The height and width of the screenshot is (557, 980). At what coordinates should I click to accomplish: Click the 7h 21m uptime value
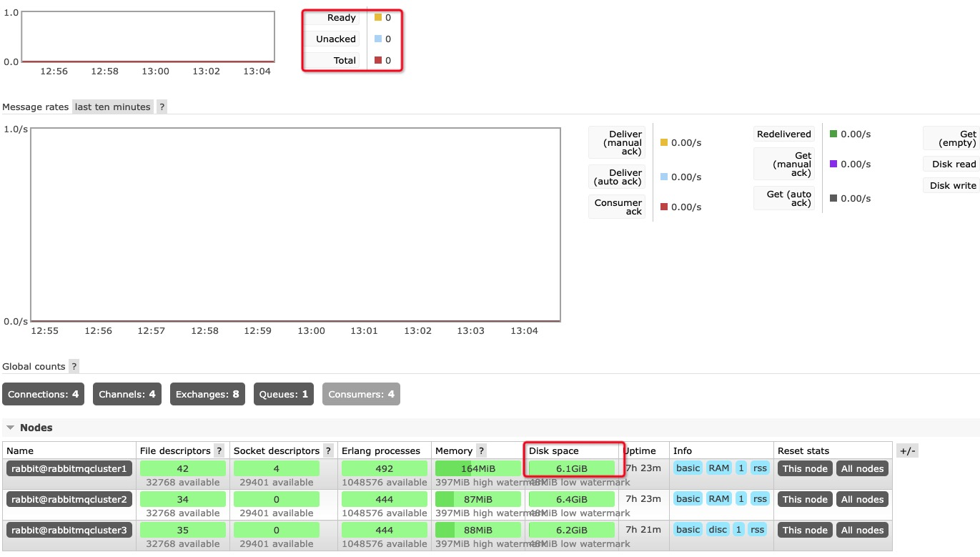click(x=643, y=530)
